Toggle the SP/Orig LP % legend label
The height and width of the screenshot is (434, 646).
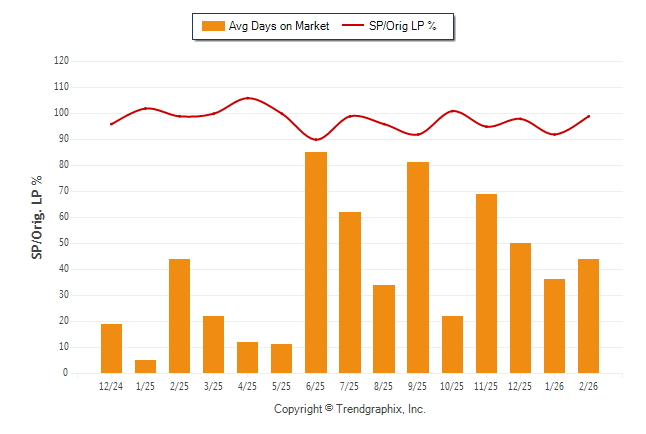tap(403, 26)
